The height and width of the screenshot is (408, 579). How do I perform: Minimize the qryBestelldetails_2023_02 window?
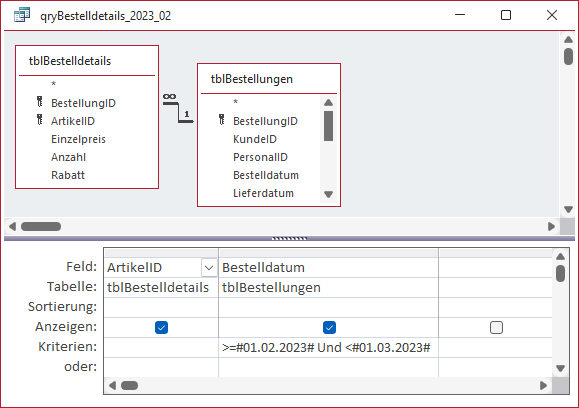[460, 15]
